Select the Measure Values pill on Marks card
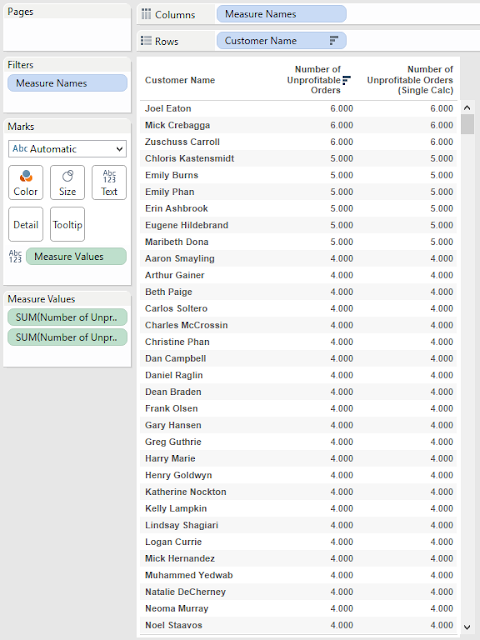The height and width of the screenshot is (640, 480). point(76,256)
